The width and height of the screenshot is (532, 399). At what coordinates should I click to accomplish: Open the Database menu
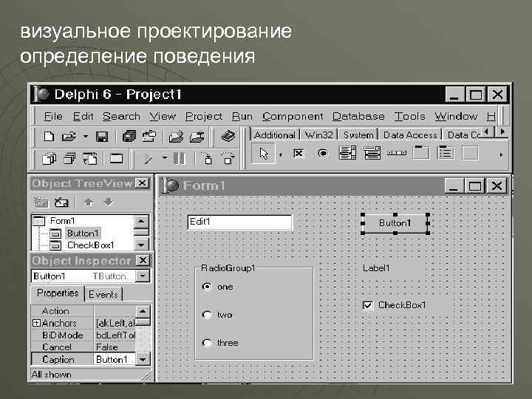(x=358, y=117)
